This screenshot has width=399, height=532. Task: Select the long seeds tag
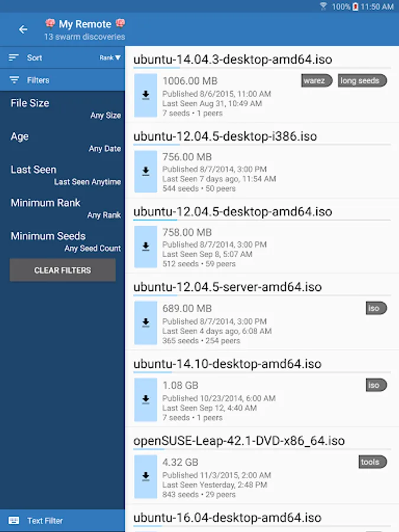pyautogui.click(x=362, y=80)
